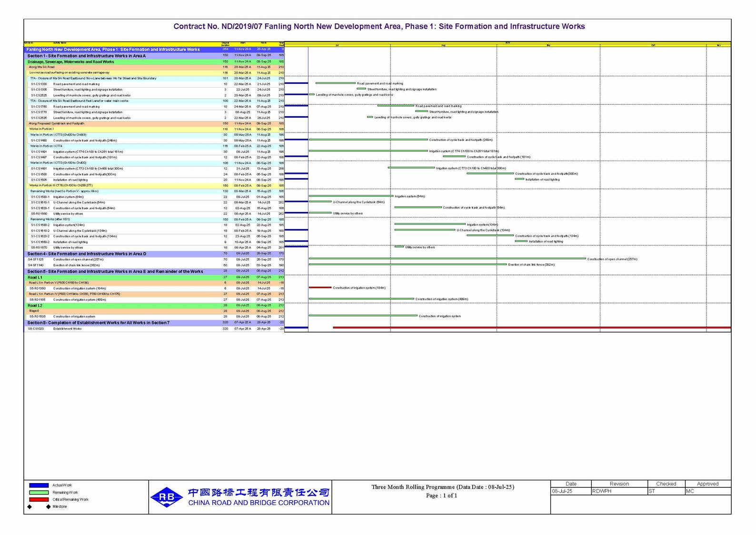Click the 'Three Month Rolling Programme' footer title
This screenshot has width=756, height=535.
point(443,487)
